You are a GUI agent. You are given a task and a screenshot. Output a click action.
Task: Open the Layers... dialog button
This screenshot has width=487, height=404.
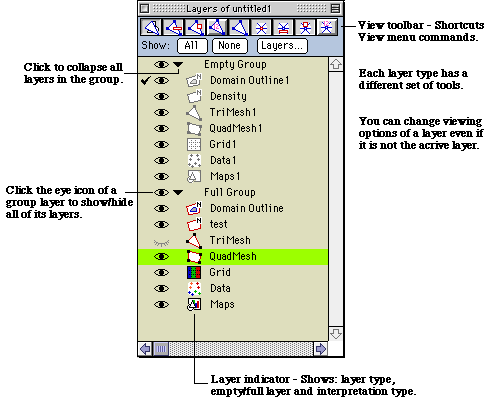[282, 46]
